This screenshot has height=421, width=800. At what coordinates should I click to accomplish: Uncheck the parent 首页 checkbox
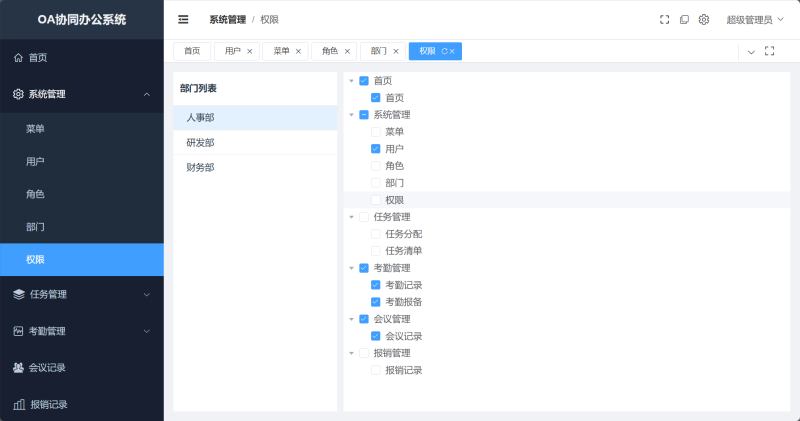[364, 81]
